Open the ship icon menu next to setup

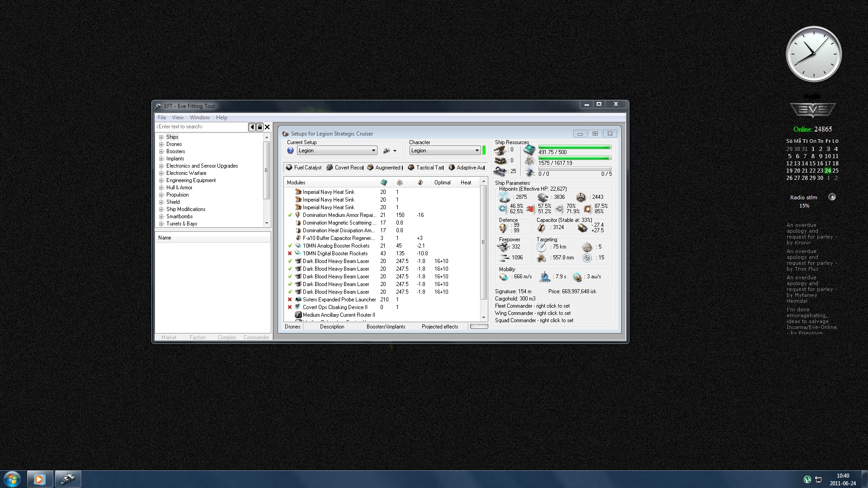[x=389, y=151]
